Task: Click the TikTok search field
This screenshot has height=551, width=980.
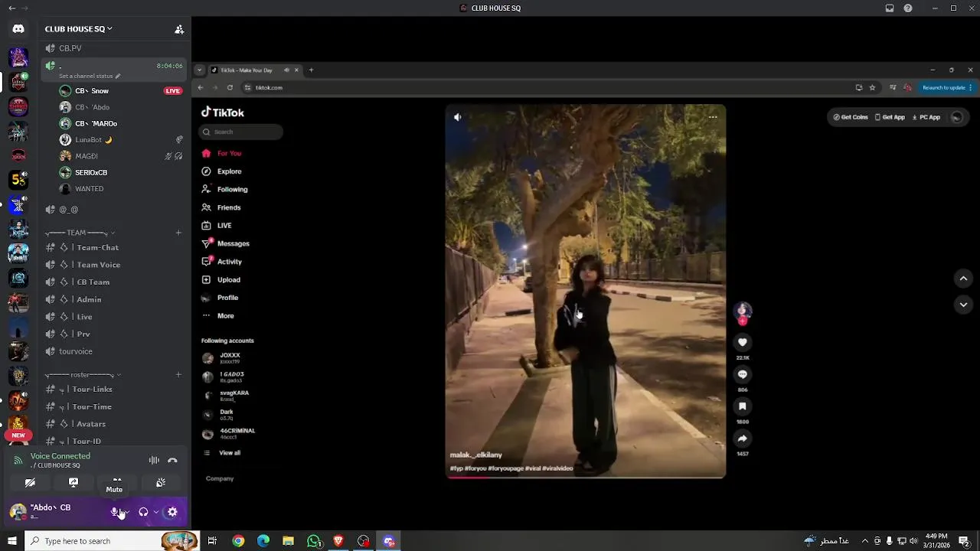Action: (x=241, y=132)
